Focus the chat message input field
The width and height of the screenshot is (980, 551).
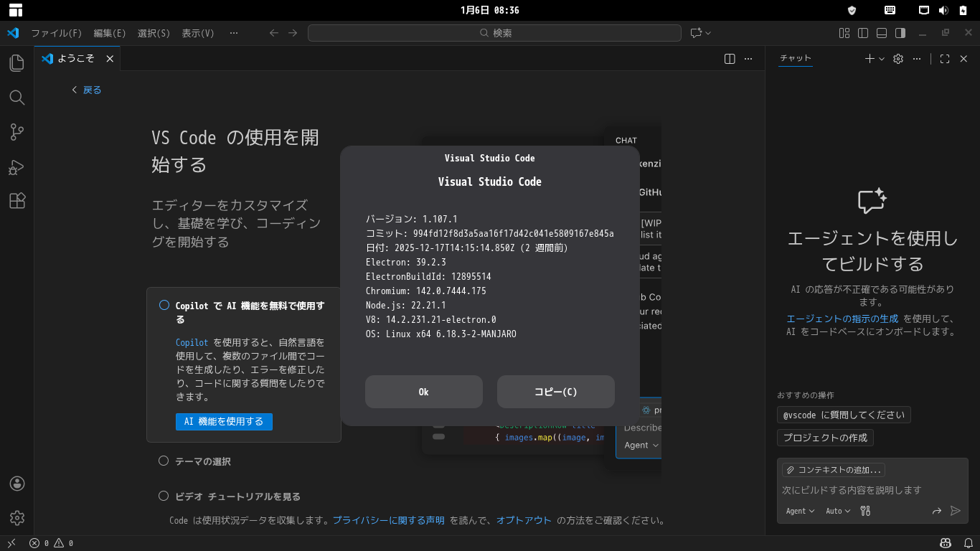(872, 490)
